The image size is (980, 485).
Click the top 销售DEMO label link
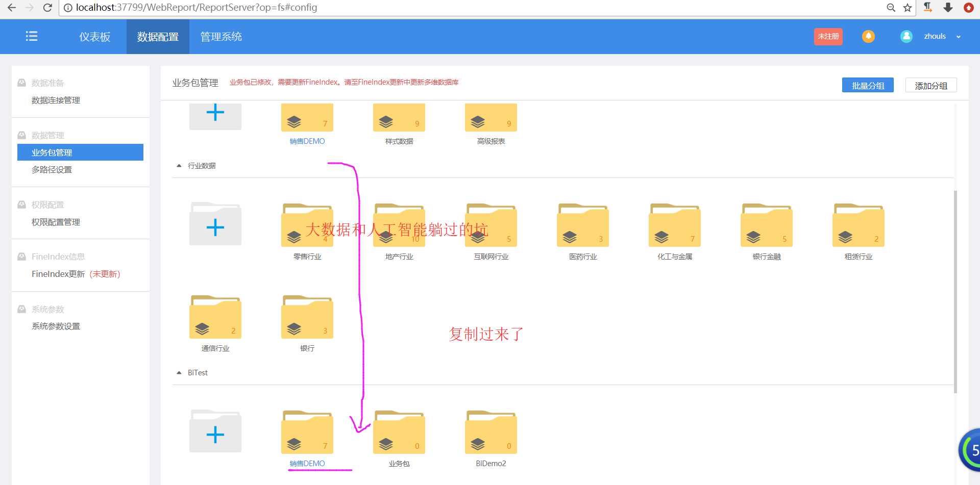click(307, 141)
